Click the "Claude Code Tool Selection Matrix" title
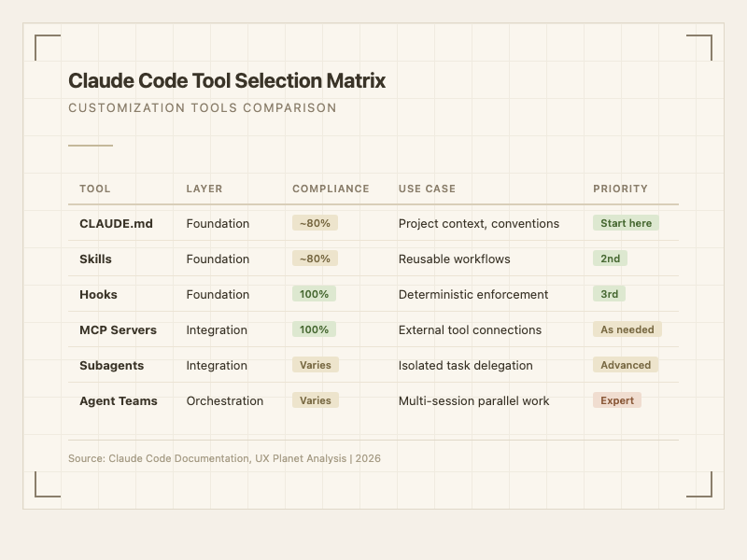Viewport: 747px width, 560px height. [227, 81]
